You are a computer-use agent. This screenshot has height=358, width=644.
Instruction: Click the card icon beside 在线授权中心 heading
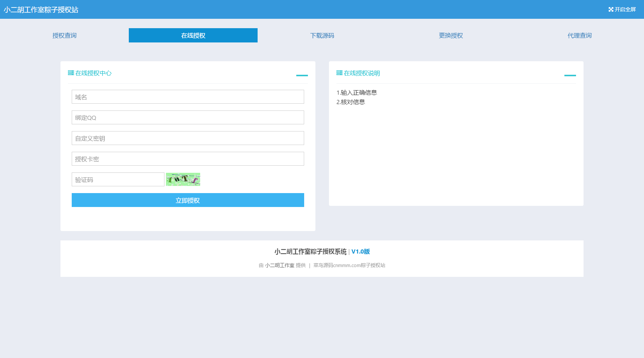tap(71, 73)
